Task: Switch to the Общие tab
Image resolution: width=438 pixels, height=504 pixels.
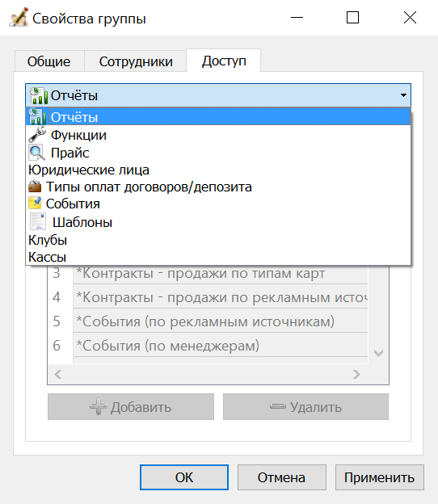Action: coord(48,61)
